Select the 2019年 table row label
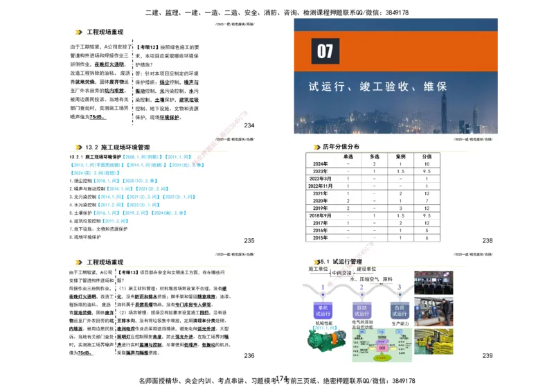554x392 pixels. click(320, 208)
